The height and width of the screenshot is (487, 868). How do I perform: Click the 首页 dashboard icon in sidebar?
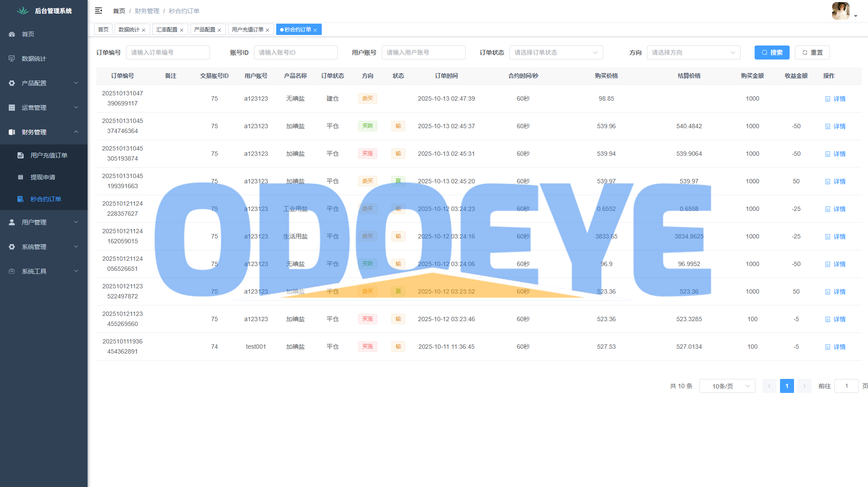click(12, 34)
